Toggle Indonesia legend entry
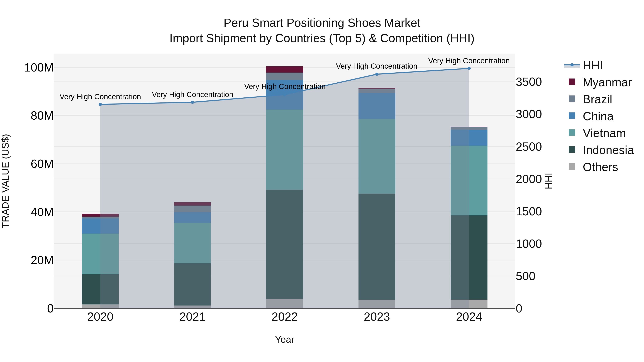 (x=601, y=150)
